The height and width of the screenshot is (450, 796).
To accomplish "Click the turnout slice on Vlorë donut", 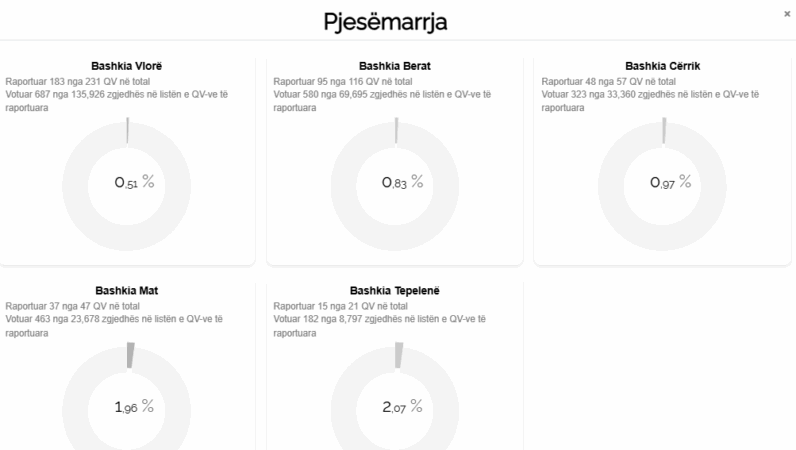I will [127, 131].
